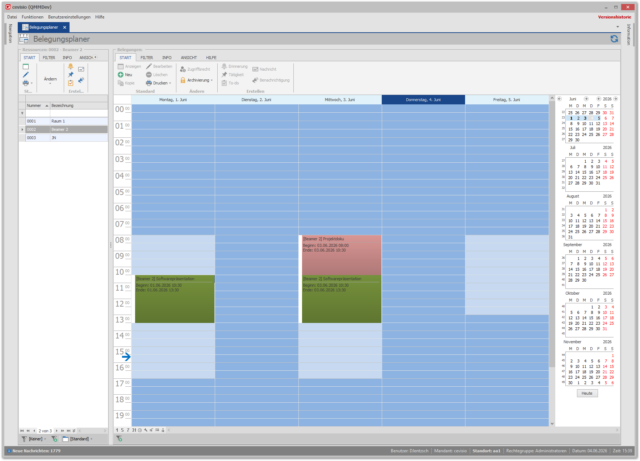Click the filter funnel icon below calendar
The image size is (640, 461).
pos(119,439)
